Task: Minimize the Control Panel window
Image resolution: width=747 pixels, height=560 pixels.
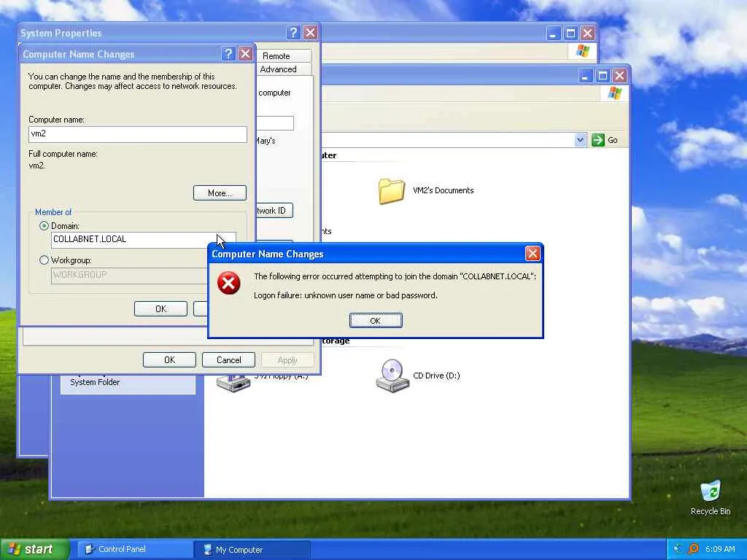Action: pyautogui.click(x=553, y=33)
